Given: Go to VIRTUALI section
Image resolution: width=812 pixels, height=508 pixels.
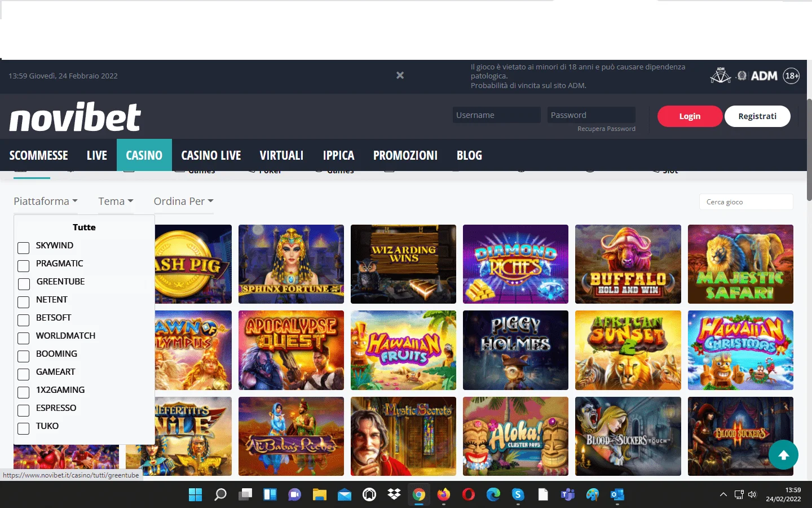Looking at the screenshot, I should 281,155.
